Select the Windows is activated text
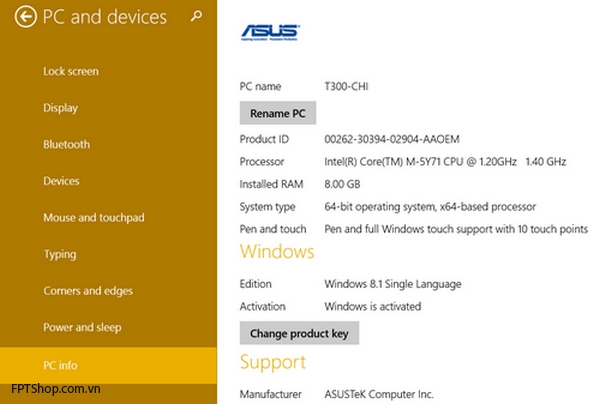600x404 pixels. point(373,306)
